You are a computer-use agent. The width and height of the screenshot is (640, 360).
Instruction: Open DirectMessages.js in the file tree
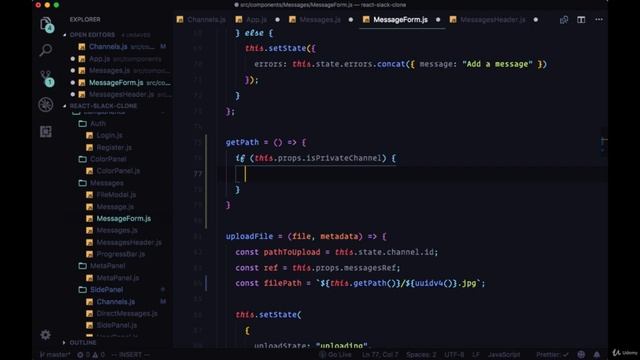tap(127, 314)
